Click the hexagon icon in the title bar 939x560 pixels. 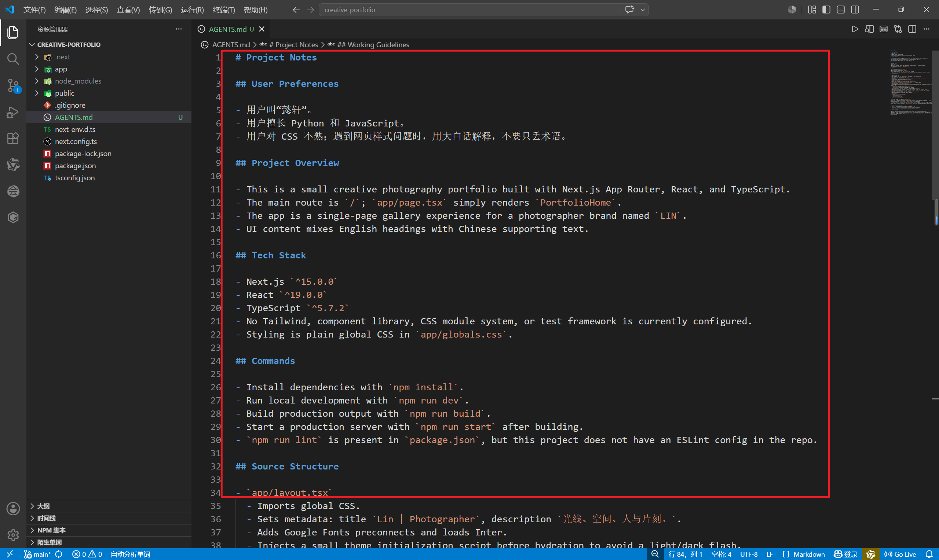point(792,10)
